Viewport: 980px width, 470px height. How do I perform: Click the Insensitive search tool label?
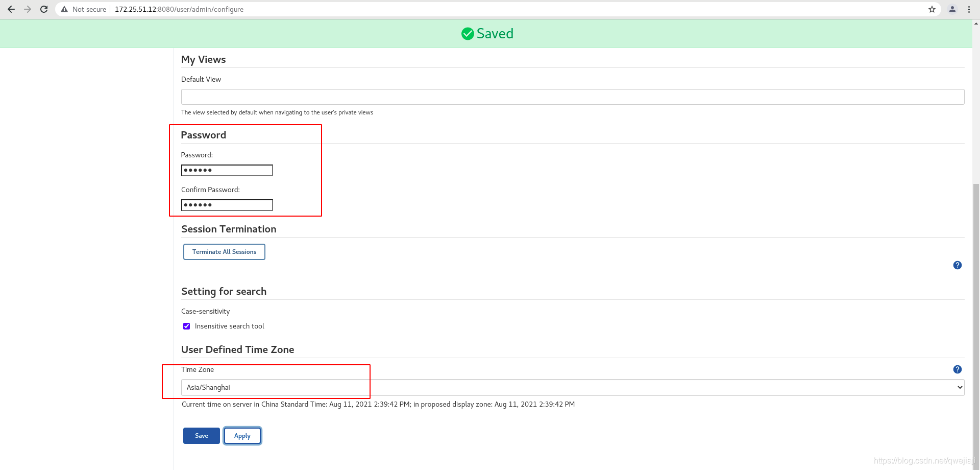[230, 326]
